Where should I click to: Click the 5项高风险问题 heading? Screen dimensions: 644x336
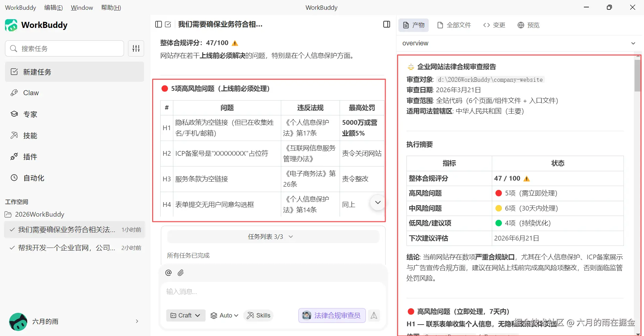(220, 88)
